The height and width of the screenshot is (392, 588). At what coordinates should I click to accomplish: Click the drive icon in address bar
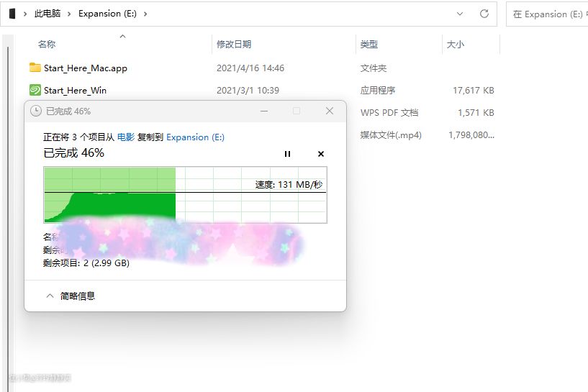[12, 14]
